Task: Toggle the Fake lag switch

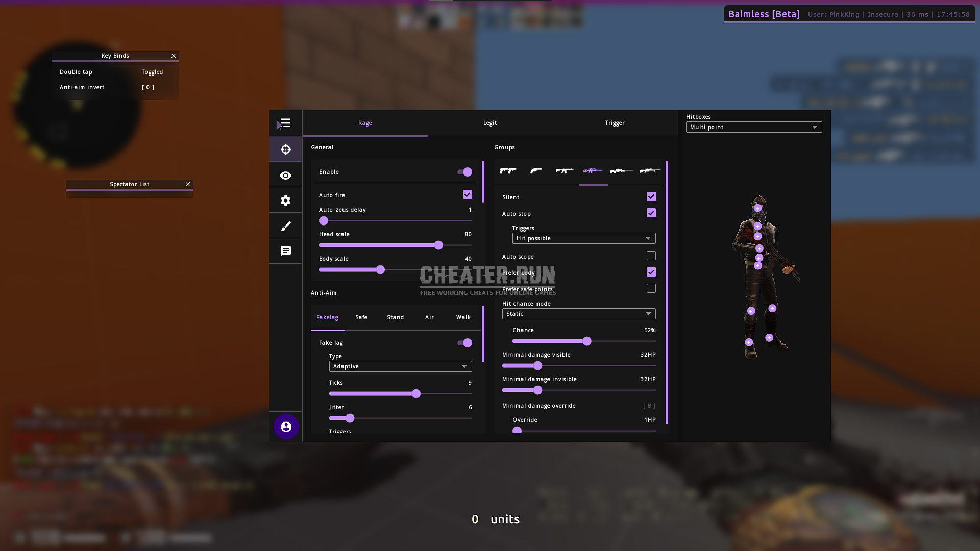Action: (x=466, y=342)
